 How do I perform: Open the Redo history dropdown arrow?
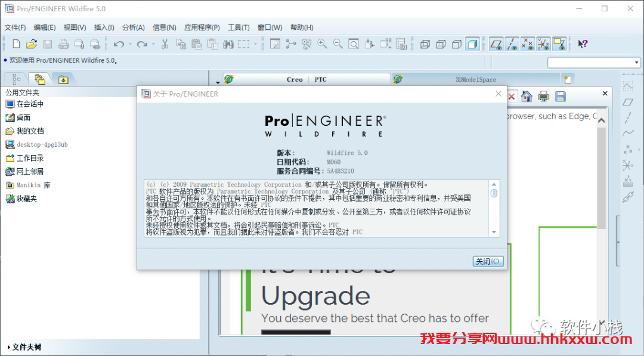(153, 44)
